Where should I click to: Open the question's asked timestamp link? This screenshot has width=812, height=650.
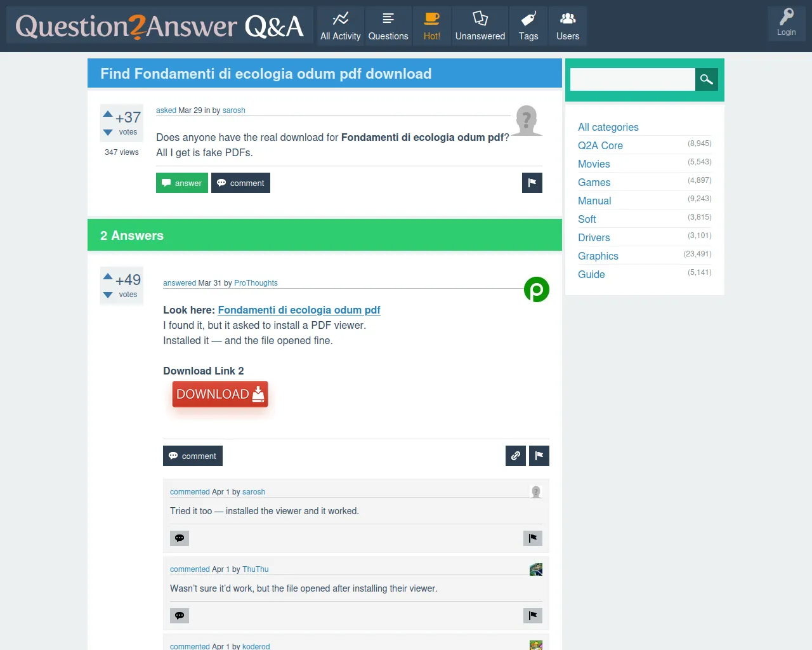[166, 110]
